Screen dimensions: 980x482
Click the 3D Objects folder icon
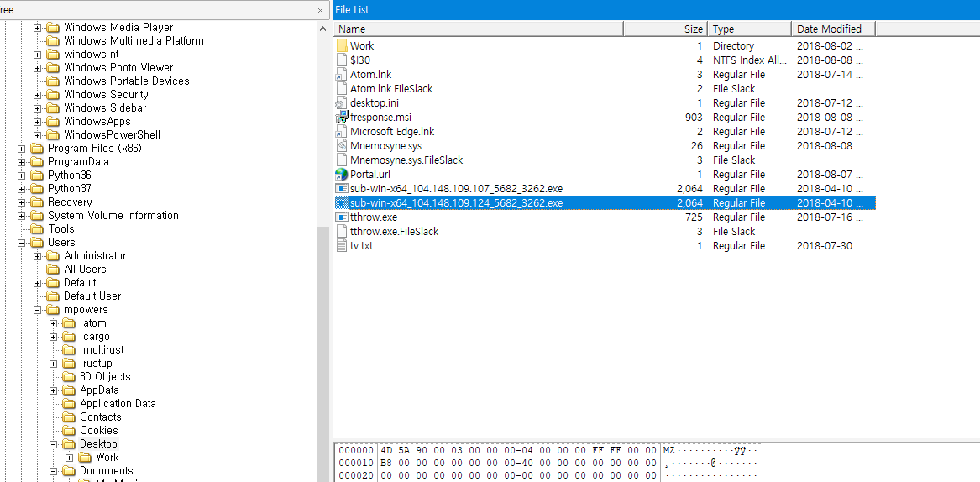coord(70,376)
